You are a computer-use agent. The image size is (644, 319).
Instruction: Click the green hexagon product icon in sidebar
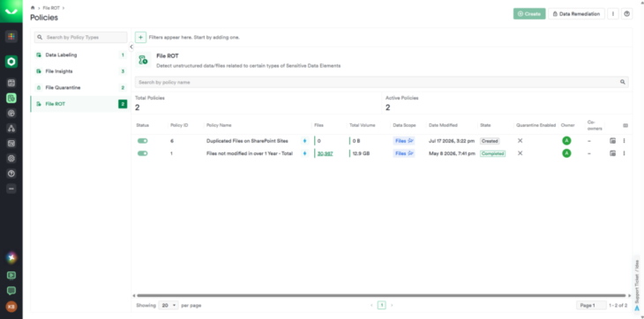tap(11, 62)
